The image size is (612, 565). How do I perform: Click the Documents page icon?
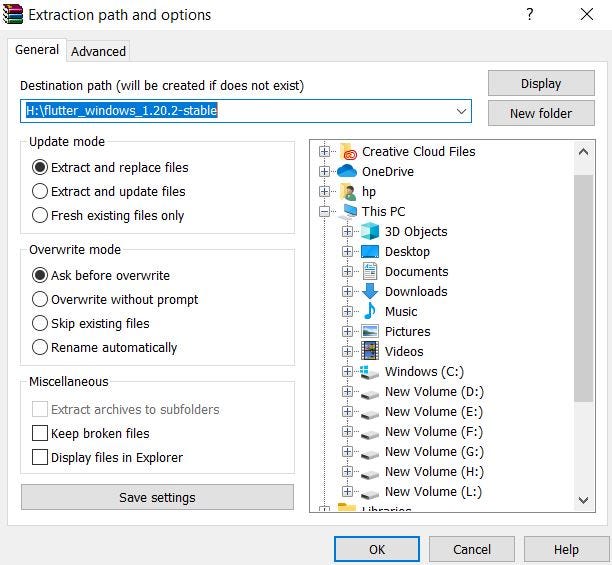[x=370, y=272]
